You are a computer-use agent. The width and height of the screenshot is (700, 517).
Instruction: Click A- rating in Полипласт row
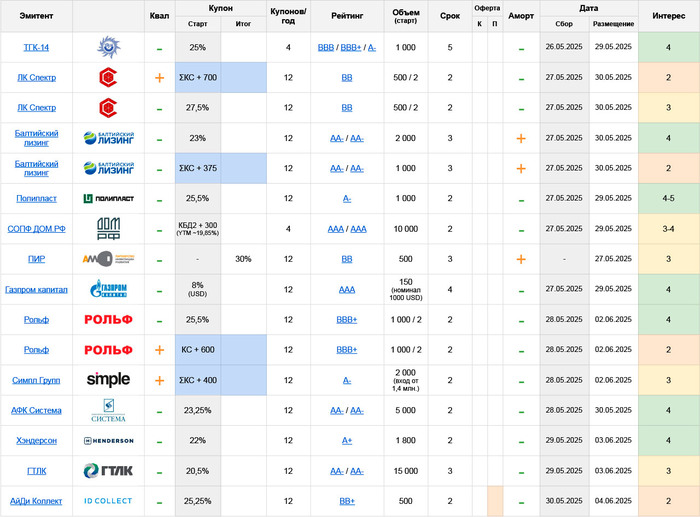tap(347, 198)
